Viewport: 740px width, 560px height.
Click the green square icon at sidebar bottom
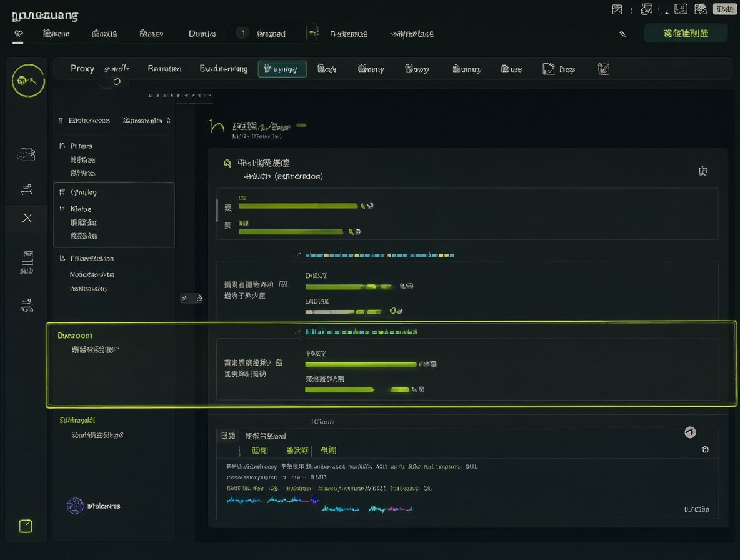26,526
